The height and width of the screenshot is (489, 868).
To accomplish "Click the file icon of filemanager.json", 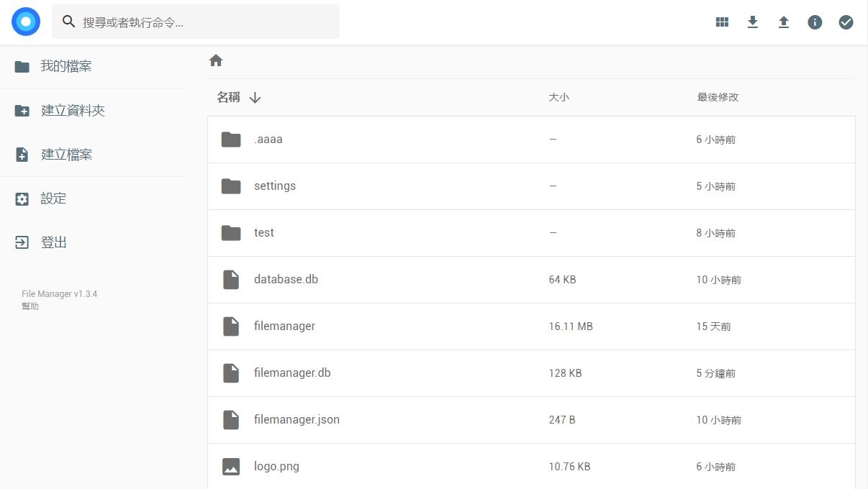I will 231,420.
